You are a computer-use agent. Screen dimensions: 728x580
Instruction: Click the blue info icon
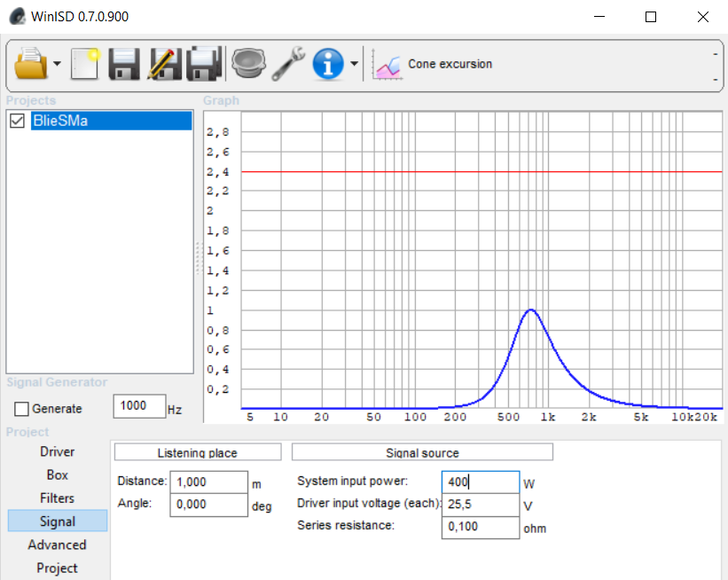[x=328, y=64]
